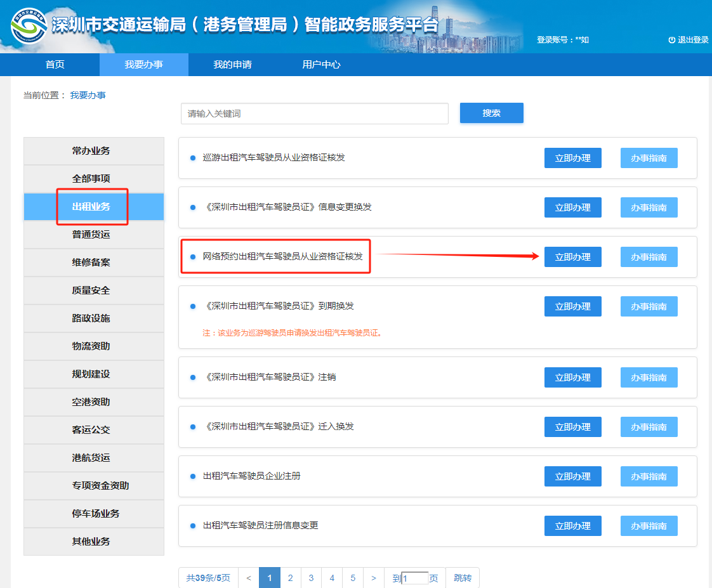Go to pagination page 3

coord(311,578)
